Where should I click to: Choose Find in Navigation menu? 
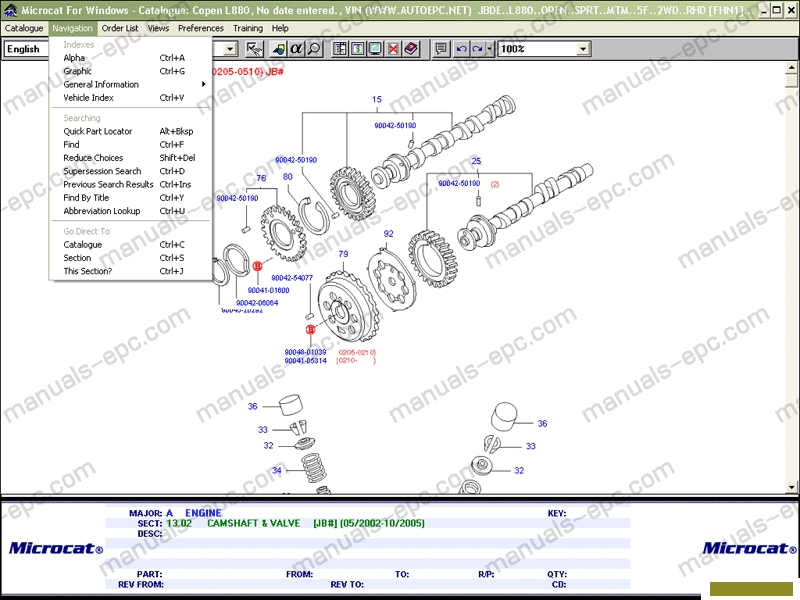click(131, 144)
